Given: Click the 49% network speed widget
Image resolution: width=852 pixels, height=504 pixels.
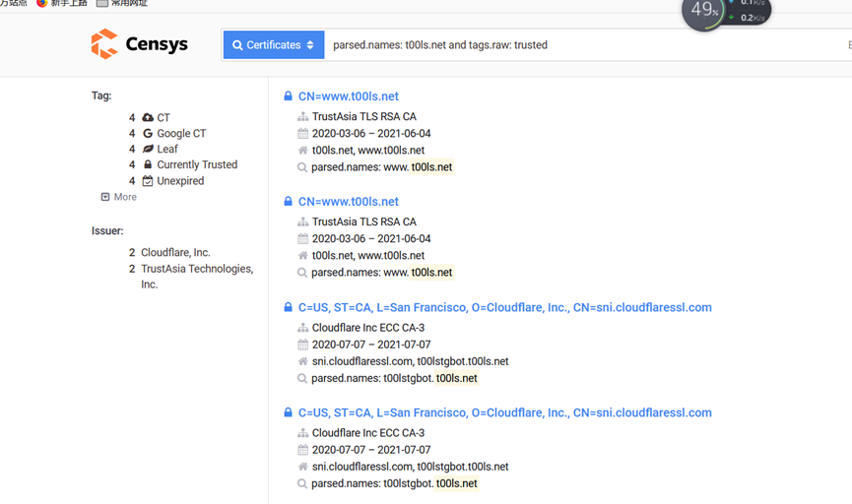Looking at the screenshot, I should pyautogui.click(x=705, y=12).
